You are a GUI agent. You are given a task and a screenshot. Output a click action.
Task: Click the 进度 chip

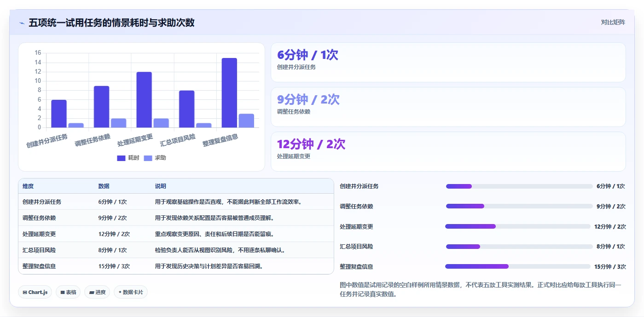tap(97, 292)
